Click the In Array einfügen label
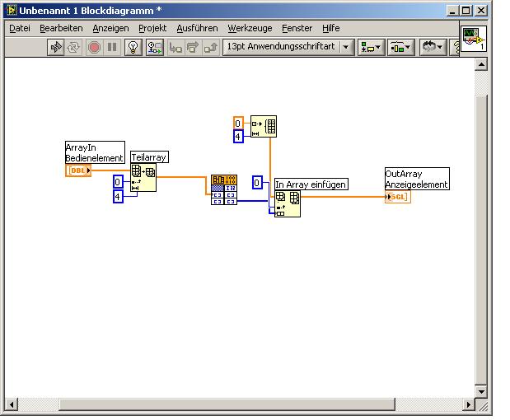This screenshot has height=420, width=510. pos(311,184)
